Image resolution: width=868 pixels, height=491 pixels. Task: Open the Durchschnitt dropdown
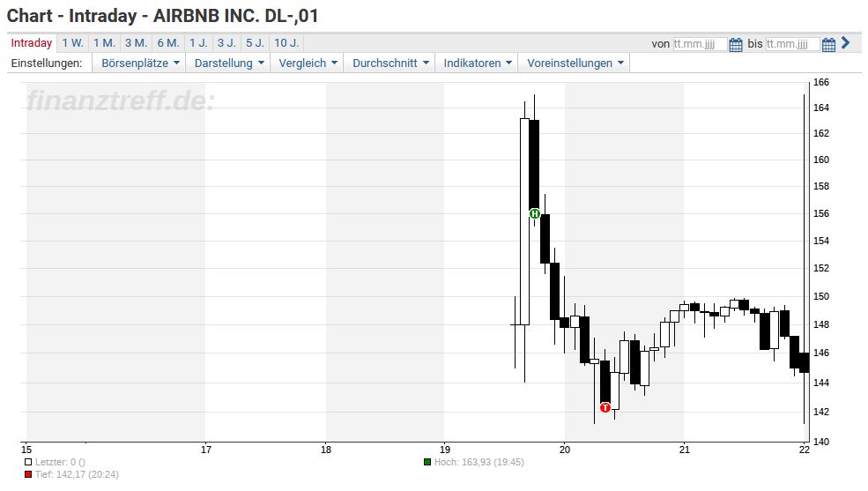tap(390, 63)
